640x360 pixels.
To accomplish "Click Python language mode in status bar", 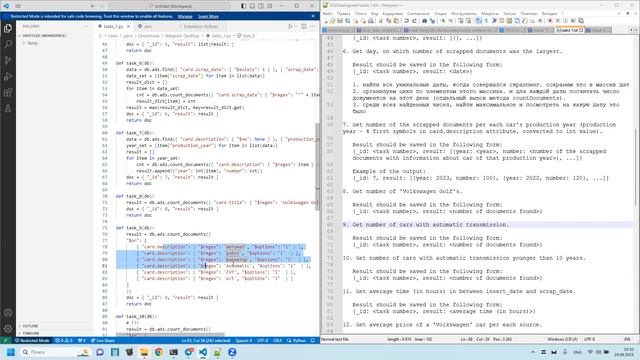I will point(297,340).
